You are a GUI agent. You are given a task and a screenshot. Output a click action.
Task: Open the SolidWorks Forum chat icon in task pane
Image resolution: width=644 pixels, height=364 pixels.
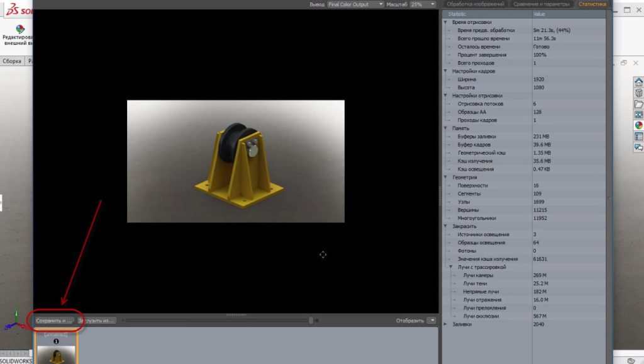point(638,147)
